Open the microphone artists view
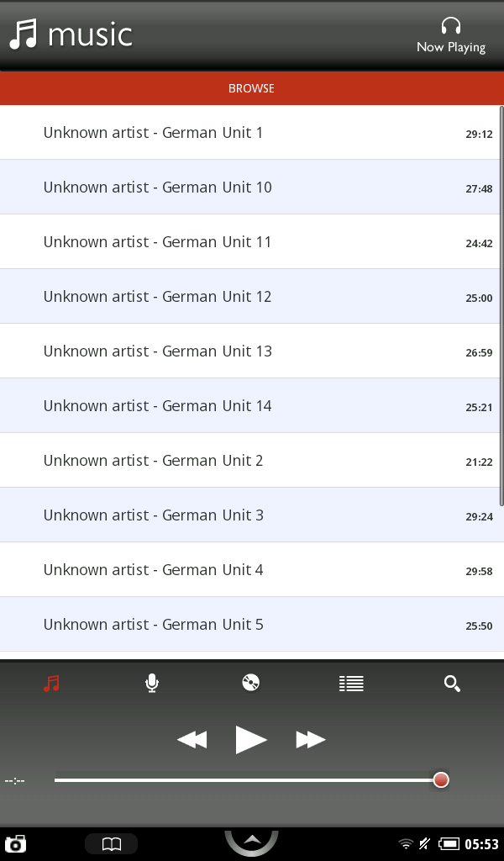 click(152, 683)
